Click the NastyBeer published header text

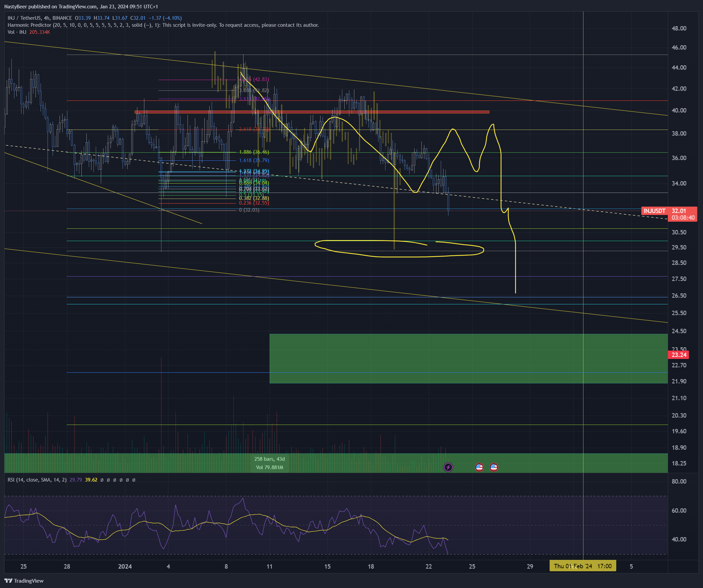pos(81,6)
